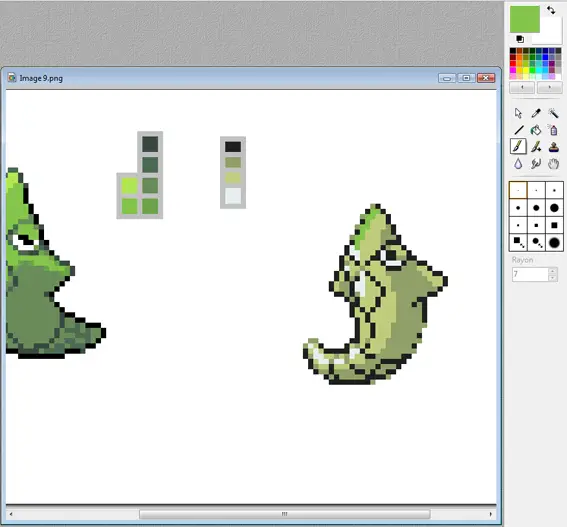Image resolution: width=567 pixels, height=527 pixels.
Task: Show previous palette colors with left arrow
Action: coord(522,87)
